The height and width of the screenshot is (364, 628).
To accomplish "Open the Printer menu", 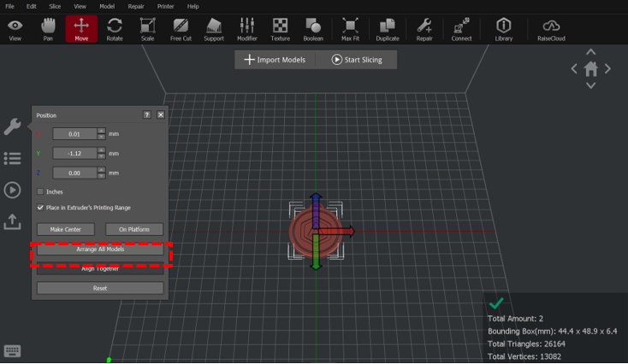I will [165, 6].
